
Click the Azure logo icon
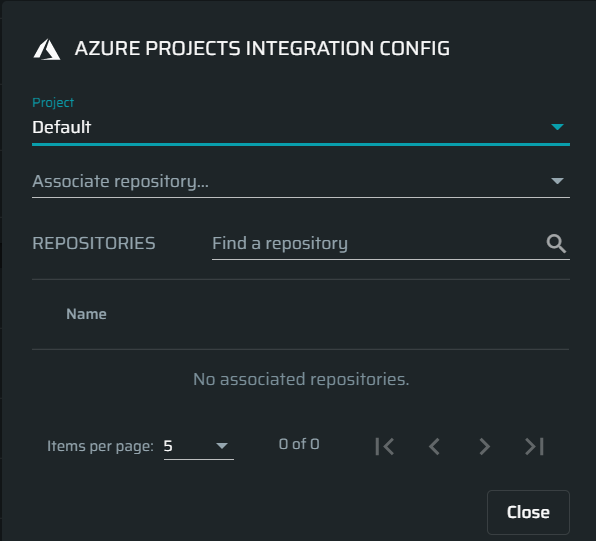47,49
